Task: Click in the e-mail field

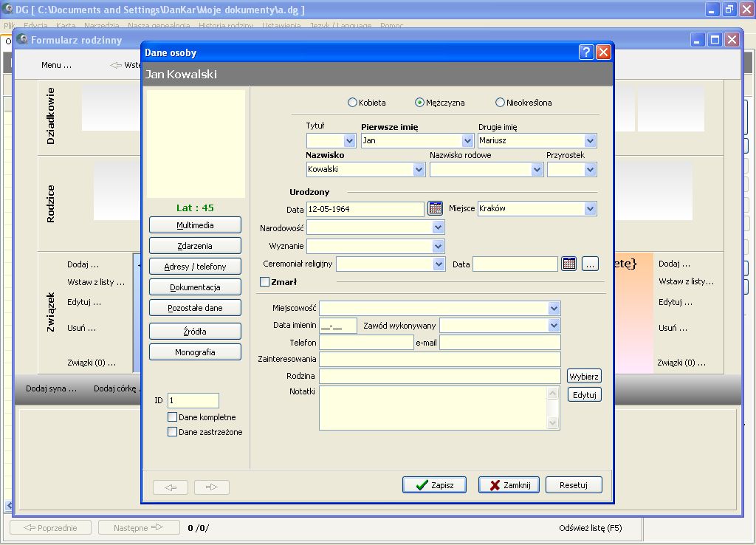Action: click(x=500, y=343)
